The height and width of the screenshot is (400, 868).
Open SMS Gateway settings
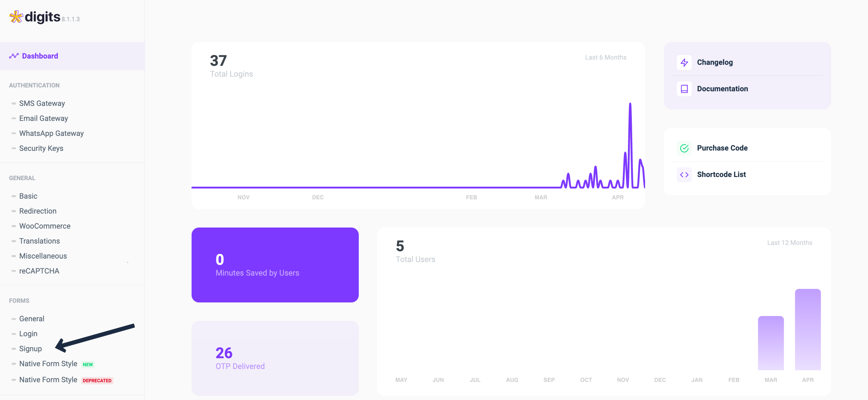(42, 103)
